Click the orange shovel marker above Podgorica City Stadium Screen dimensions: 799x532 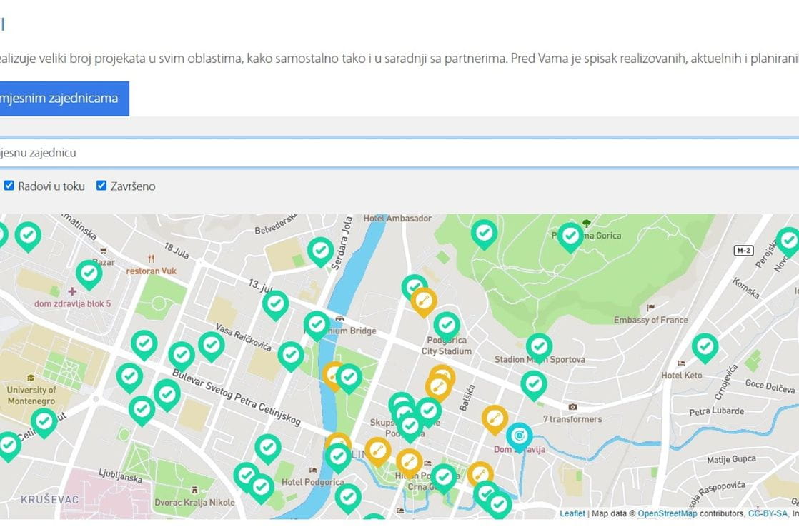click(x=424, y=301)
